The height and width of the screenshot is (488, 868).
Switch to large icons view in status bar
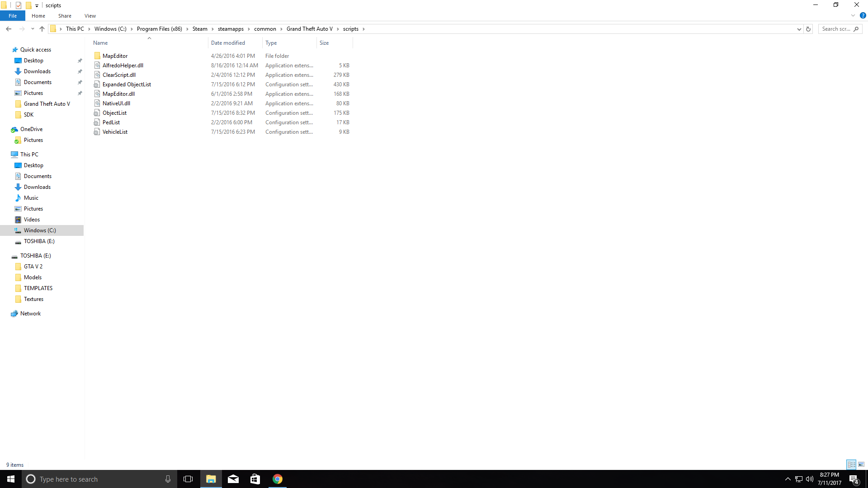(861, 465)
